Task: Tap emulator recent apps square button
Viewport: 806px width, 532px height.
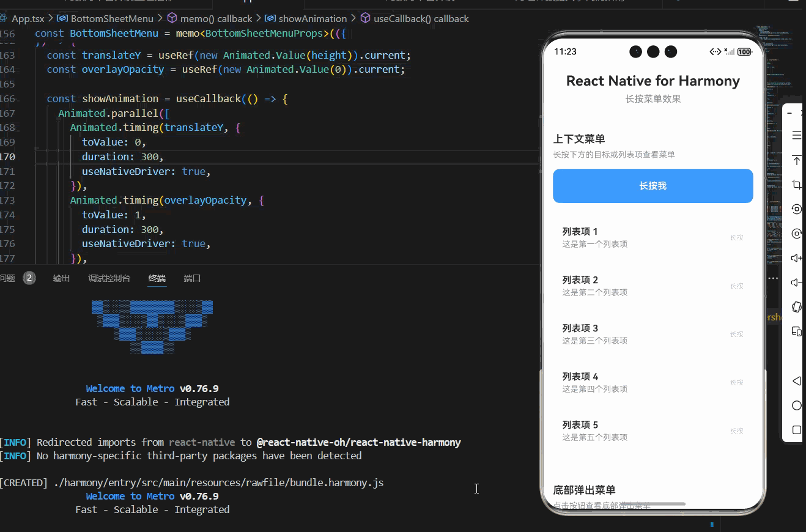Action: tap(796, 430)
